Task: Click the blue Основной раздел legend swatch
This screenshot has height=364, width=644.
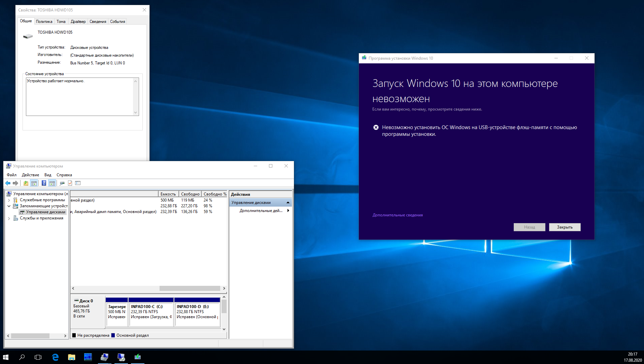Action: point(113,335)
